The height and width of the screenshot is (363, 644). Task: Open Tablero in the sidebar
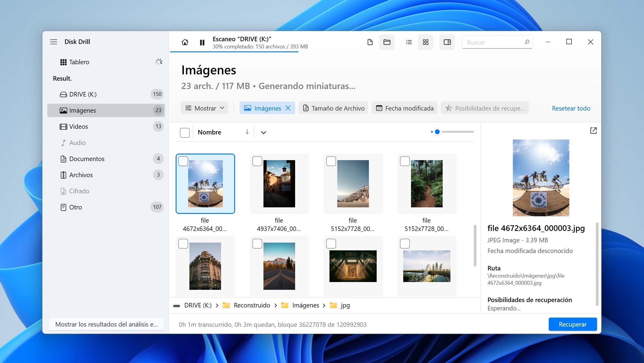tap(106, 62)
